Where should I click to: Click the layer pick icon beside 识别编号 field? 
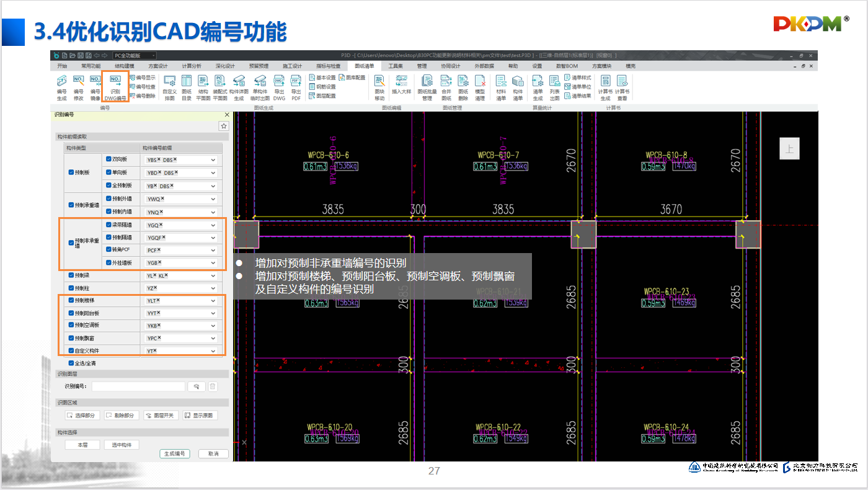point(196,386)
